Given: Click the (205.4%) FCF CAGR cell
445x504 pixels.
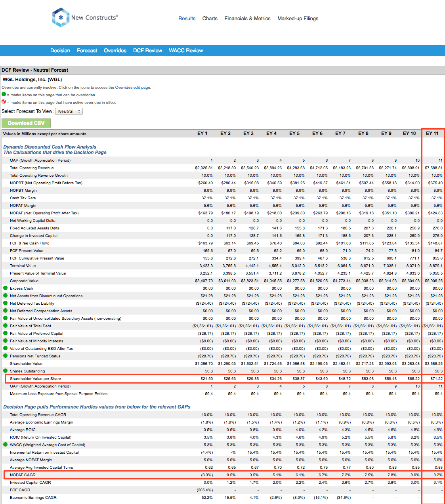Looking at the screenshot, I should click(205, 490).
